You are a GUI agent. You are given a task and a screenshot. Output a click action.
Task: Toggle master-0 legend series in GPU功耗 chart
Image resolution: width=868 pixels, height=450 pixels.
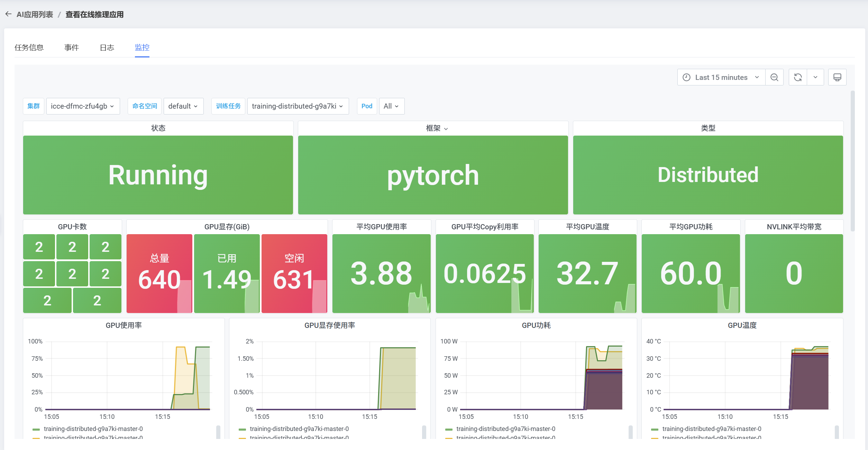click(505, 429)
